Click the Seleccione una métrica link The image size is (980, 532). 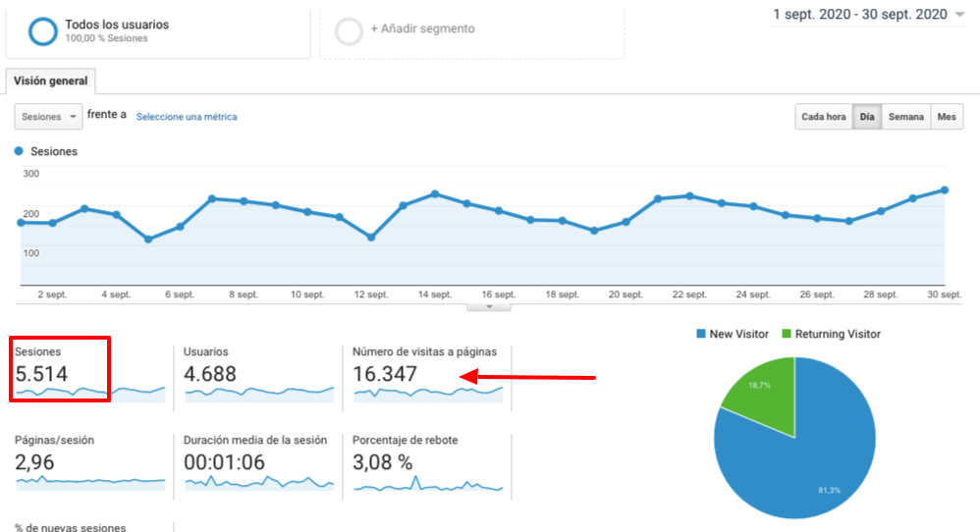(x=187, y=117)
